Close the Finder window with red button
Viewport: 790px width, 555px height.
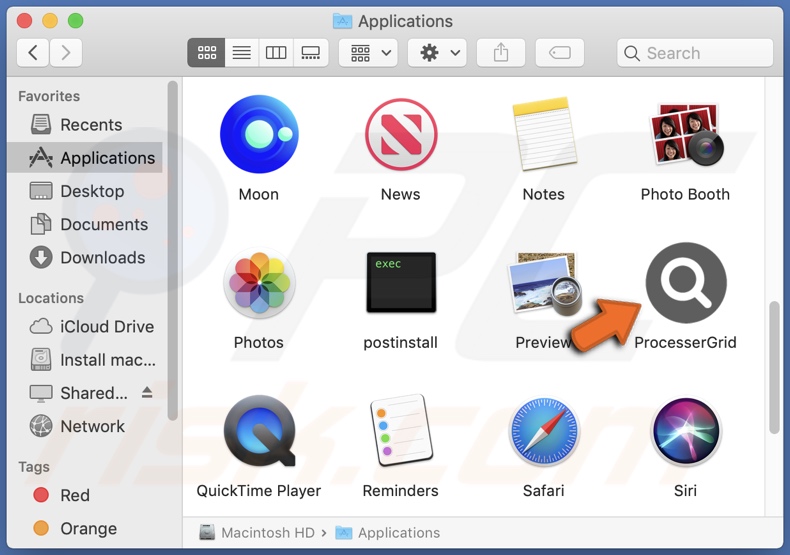tap(24, 21)
